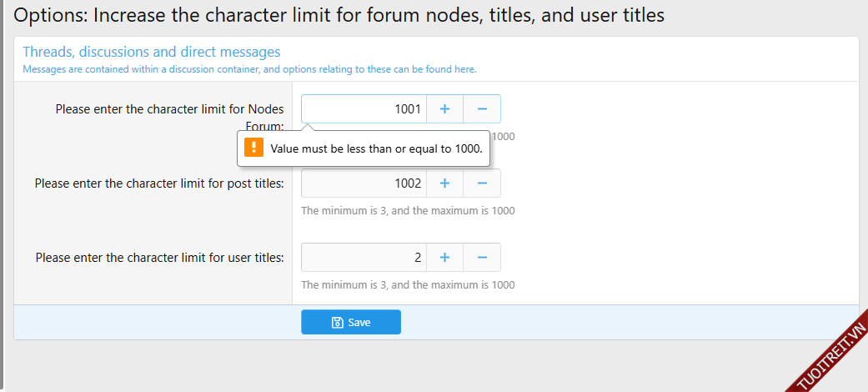
Task: Click the orange warning icon in the tooltip
Action: coord(253,148)
